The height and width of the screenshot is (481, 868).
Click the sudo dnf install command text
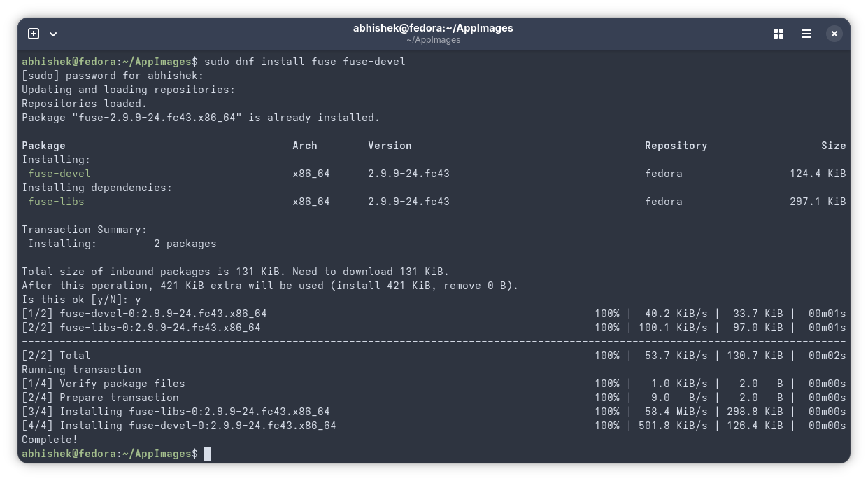304,62
